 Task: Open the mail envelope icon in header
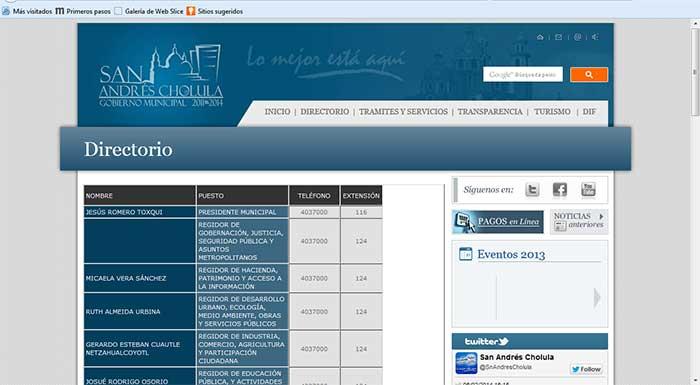558,37
